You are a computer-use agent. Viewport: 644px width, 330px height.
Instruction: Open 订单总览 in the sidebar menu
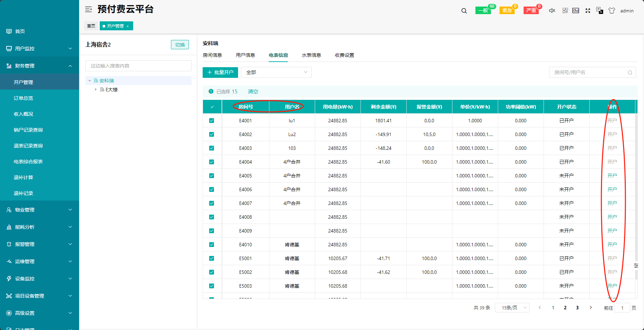click(x=23, y=98)
